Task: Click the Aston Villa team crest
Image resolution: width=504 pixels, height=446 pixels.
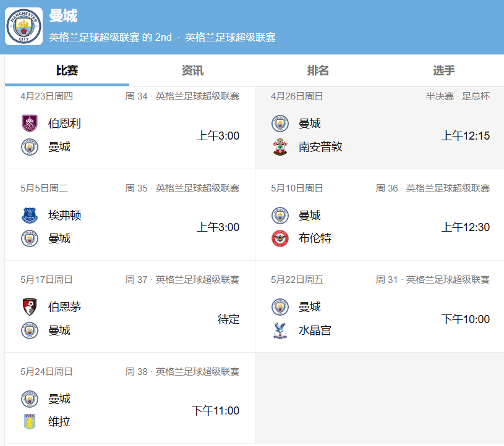Action: click(x=30, y=422)
